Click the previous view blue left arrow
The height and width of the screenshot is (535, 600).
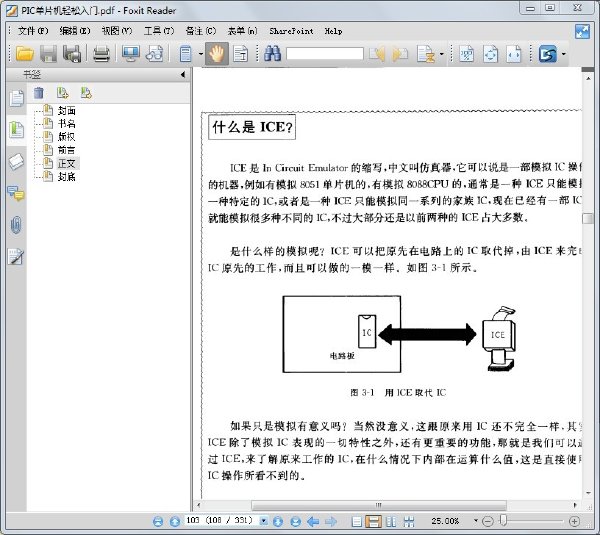[x=313, y=521]
